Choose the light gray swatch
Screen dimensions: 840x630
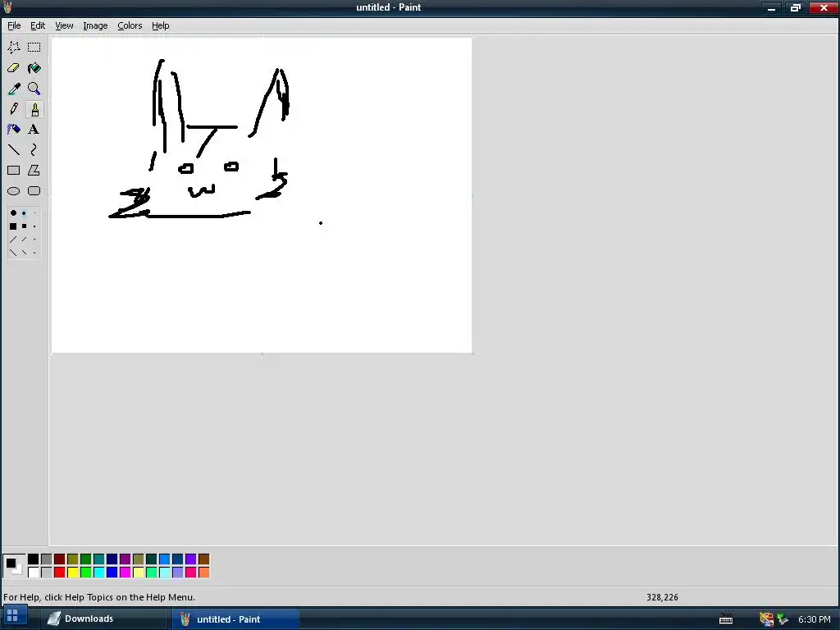[x=47, y=572]
